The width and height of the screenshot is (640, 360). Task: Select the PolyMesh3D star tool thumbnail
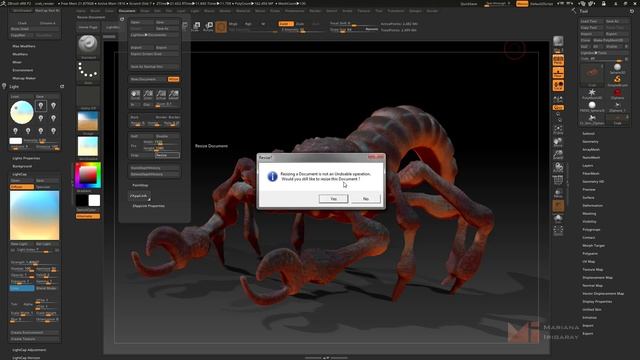pyautogui.click(x=592, y=93)
